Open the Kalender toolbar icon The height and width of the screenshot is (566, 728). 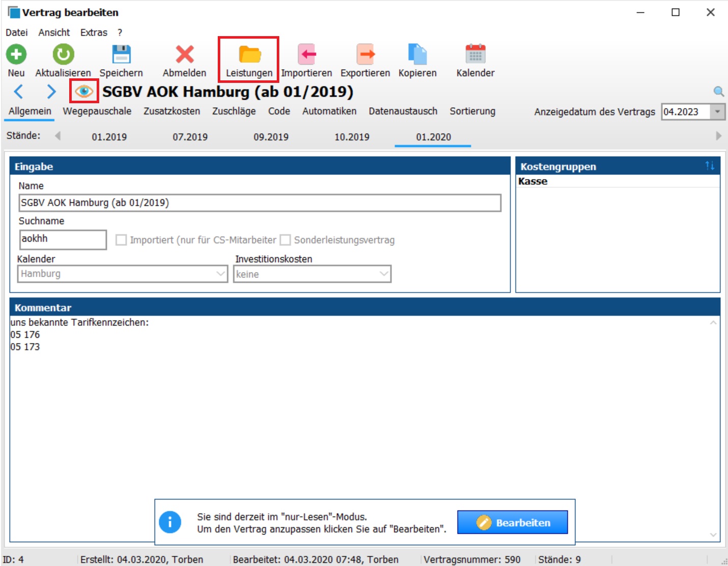click(x=476, y=54)
